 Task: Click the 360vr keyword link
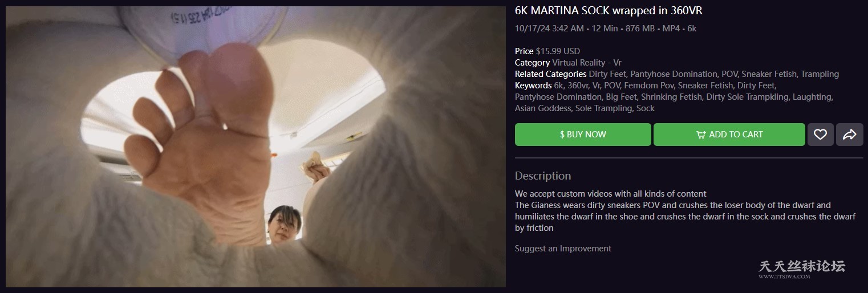pyautogui.click(x=578, y=86)
